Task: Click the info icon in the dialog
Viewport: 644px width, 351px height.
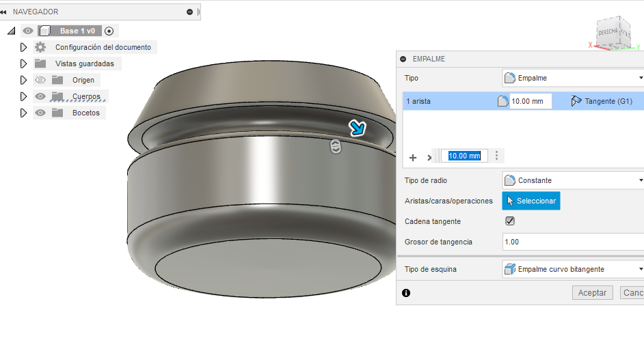Action: [x=406, y=293]
